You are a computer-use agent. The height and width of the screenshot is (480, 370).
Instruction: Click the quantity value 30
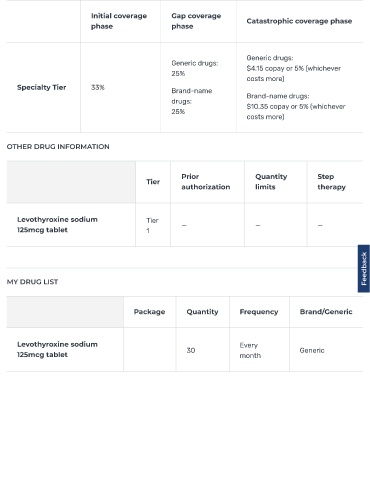[x=191, y=350]
